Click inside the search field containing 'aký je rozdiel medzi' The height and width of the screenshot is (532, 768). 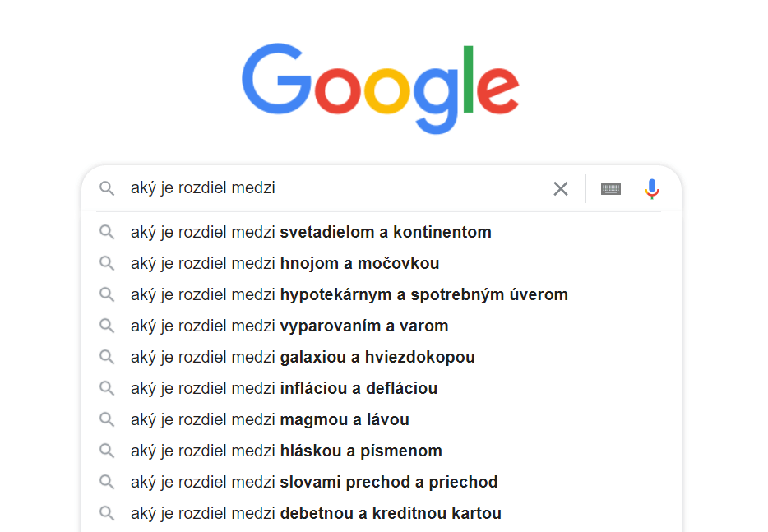point(338,188)
